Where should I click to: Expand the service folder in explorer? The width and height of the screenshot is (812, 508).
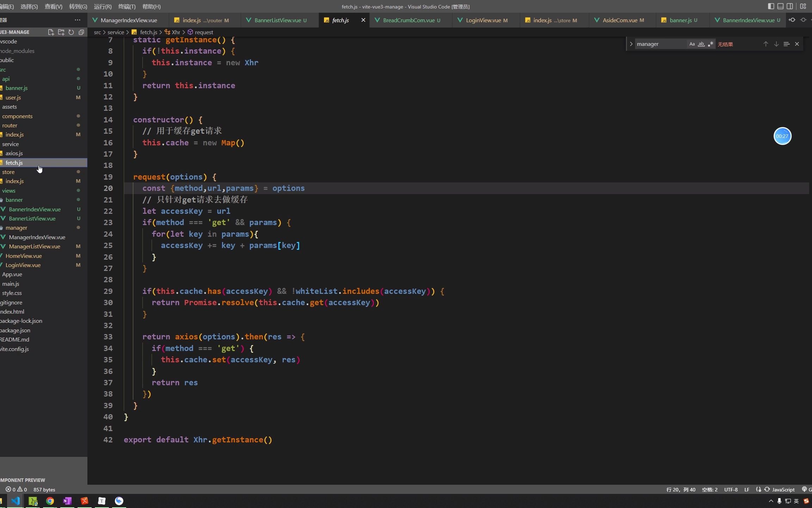[11, 143]
